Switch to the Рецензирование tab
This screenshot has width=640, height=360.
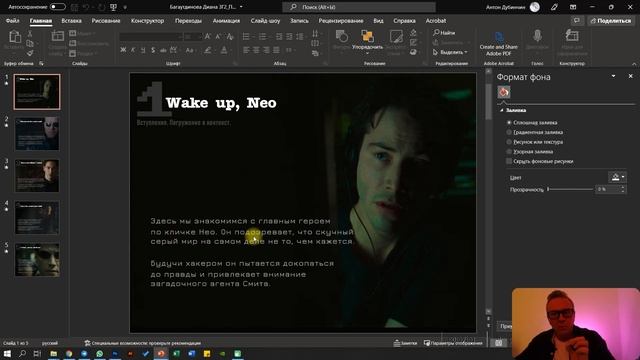click(341, 20)
